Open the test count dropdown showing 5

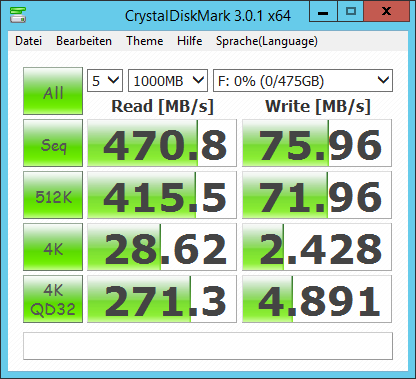pyautogui.click(x=105, y=80)
